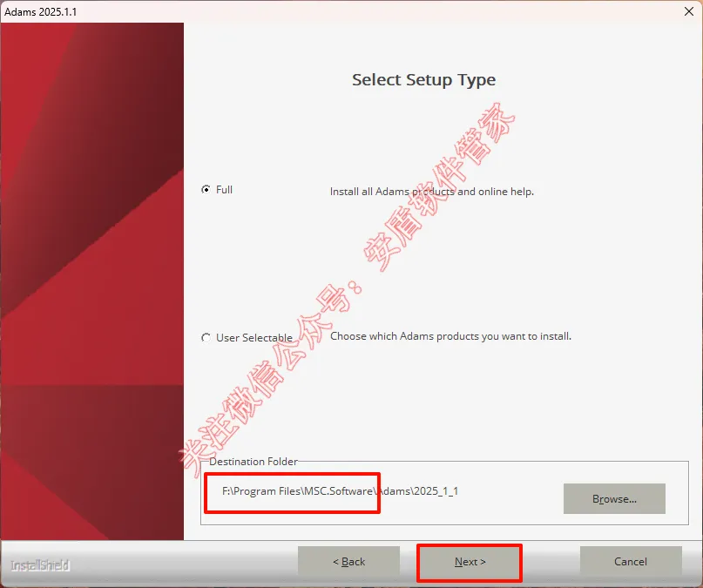Click the InstallShield logo text
The width and height of the screenshot is (703, 588).
[40, 565]
